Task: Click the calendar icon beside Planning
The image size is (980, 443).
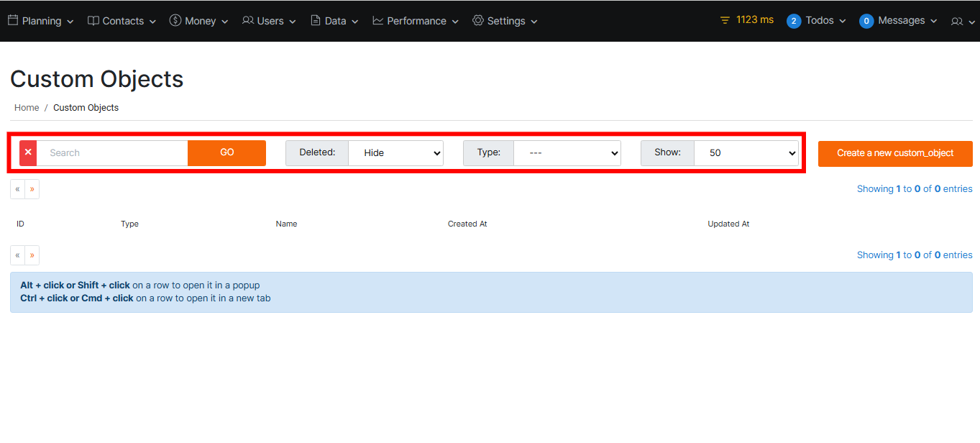Action: (x=13, y=20)
